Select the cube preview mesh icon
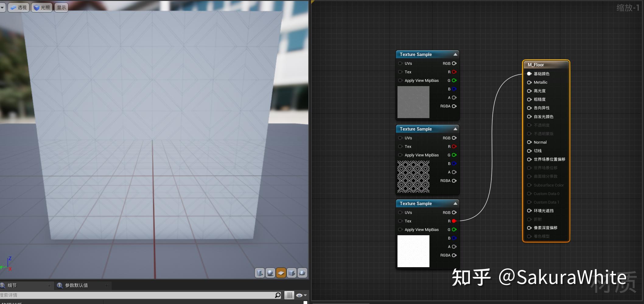 click(x=292, y=273)
